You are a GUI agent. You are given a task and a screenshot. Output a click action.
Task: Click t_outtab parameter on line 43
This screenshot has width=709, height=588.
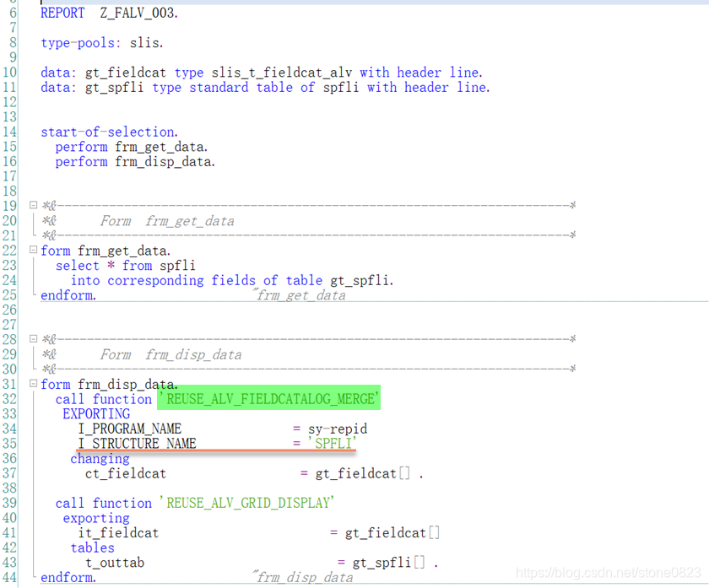[115, 563]
